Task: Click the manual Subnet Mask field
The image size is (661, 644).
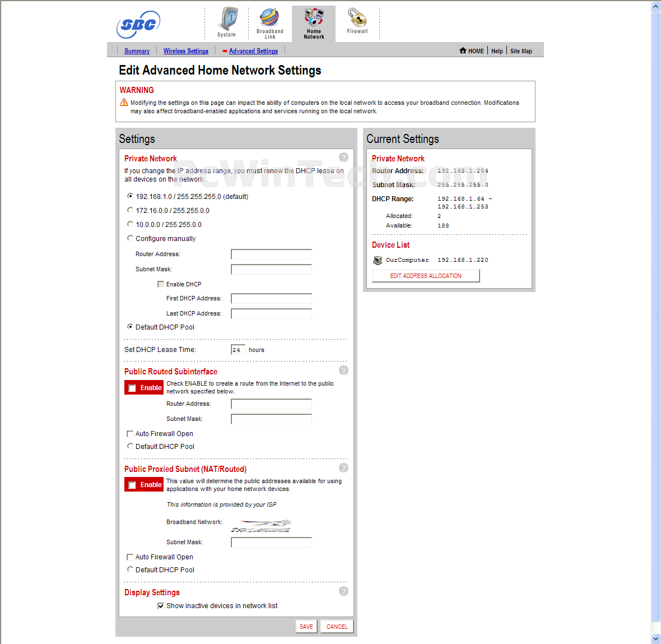Action: click(272, 270)
